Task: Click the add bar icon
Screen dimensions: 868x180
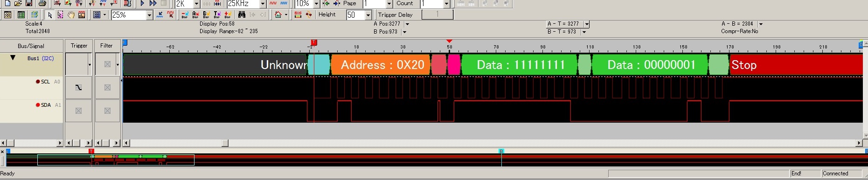Action: coord(228,15)
